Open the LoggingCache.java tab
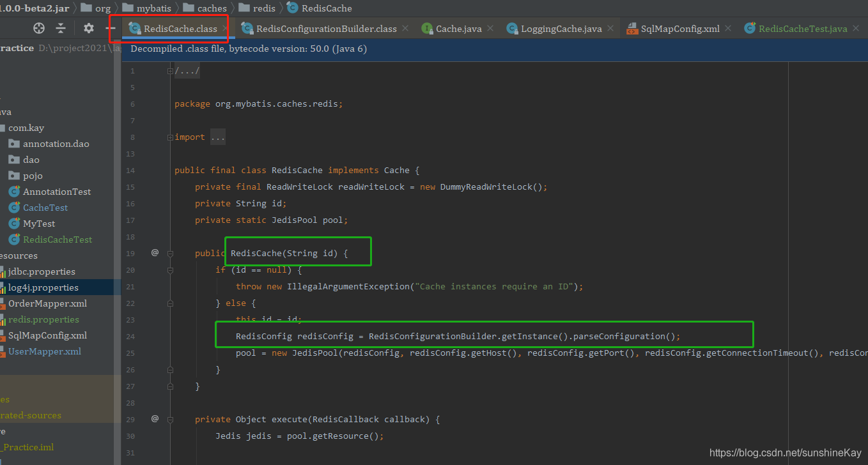868x465 pixels. click(561, 29)
